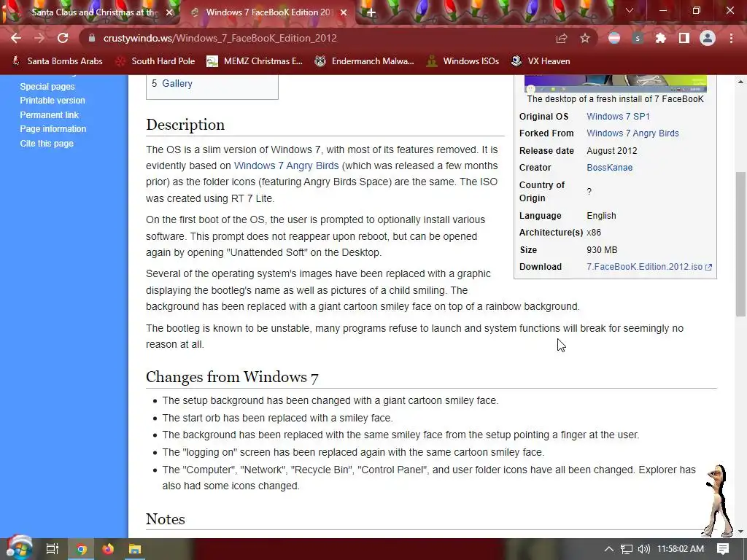Open File Explorer from the taskbar
The image size is (747, 560).
tap(135, 549)
